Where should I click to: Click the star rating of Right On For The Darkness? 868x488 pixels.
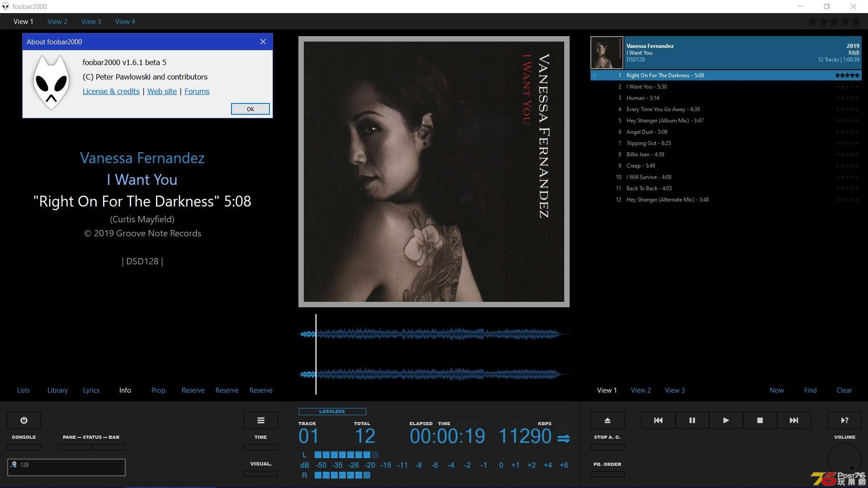click(x=847, y=75)
